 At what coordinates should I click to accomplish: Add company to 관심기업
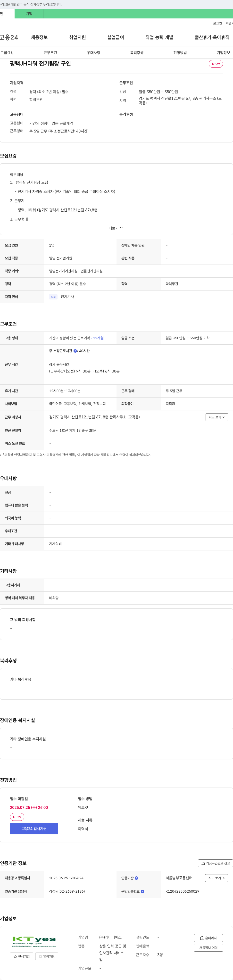click(x=21, y=956)
